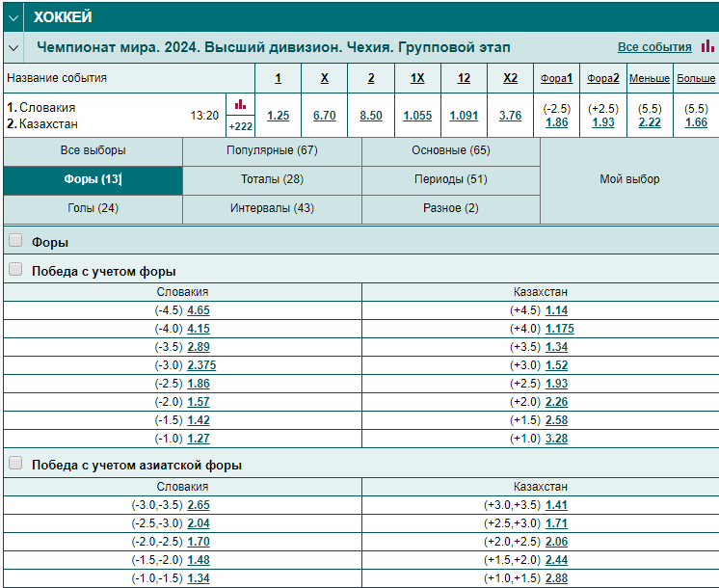The image size is (719, 588).
Task: Pick X2 odds 3.76
Action: (511, 116)
